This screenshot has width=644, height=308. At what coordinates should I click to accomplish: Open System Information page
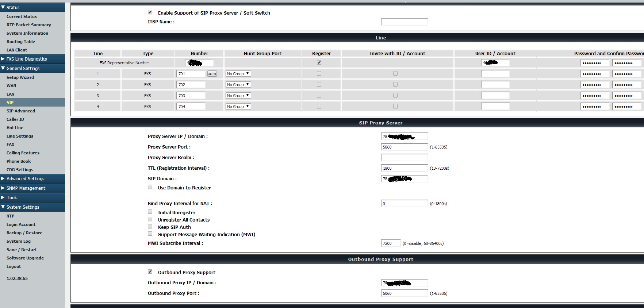point(27,33)
